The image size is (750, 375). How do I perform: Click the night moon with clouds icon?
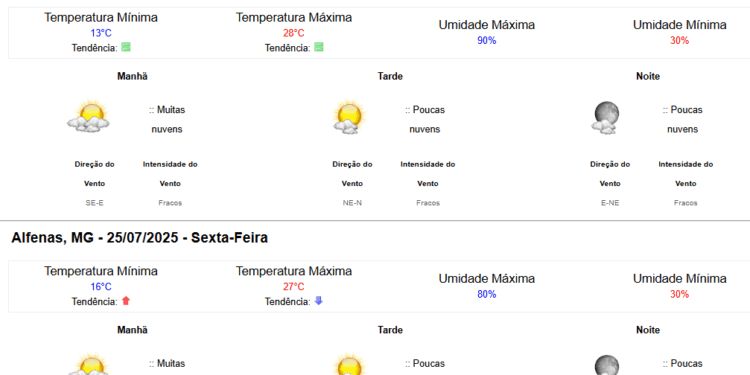click(x=605, y=117)
